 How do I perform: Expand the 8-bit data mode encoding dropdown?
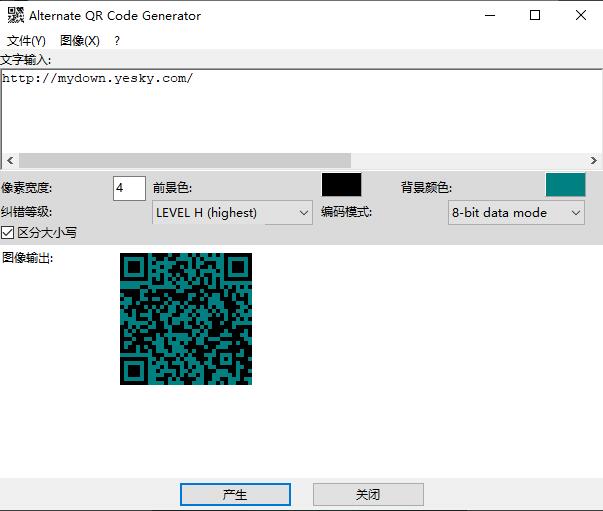click(x=516, y=213)
